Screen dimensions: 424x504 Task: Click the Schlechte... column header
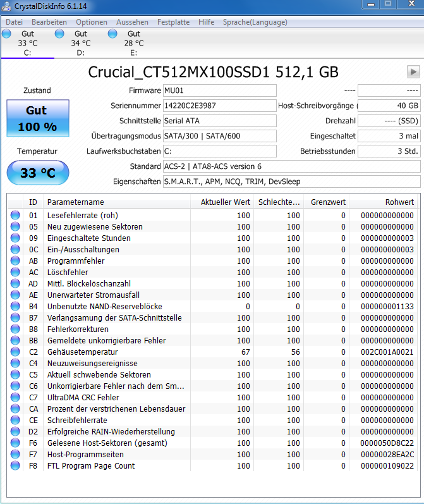(279, 202)
